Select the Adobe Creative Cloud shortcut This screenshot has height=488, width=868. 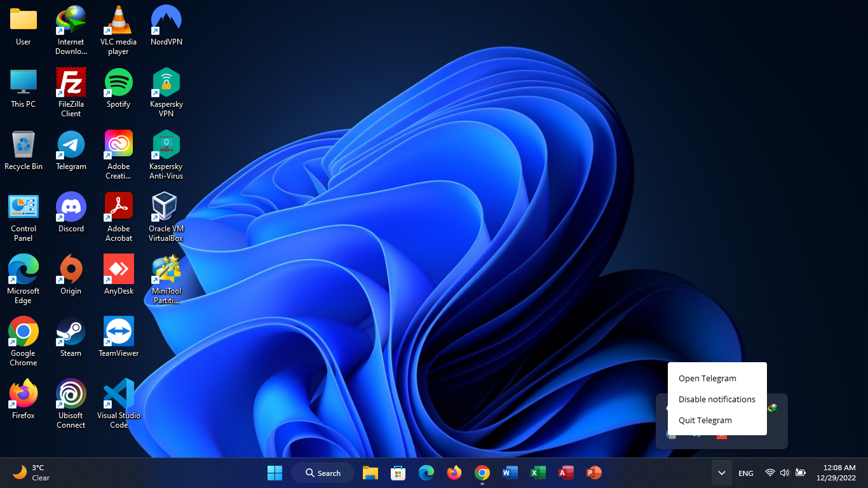[118, 155]
